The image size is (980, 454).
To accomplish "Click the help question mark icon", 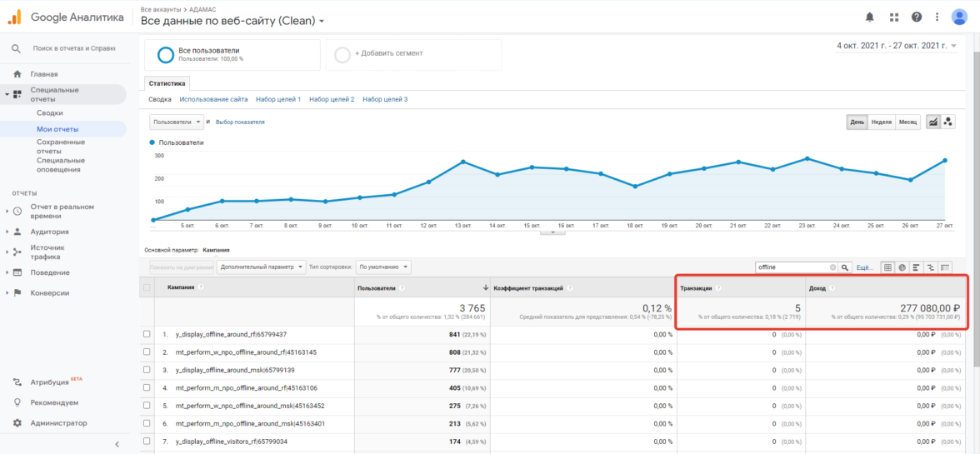I will pos(917,17).
